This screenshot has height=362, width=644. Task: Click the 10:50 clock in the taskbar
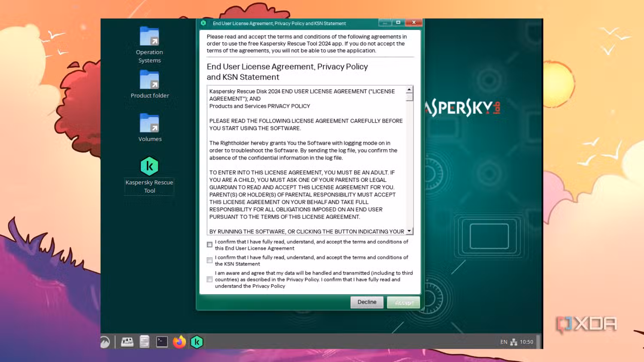[527, 342]
